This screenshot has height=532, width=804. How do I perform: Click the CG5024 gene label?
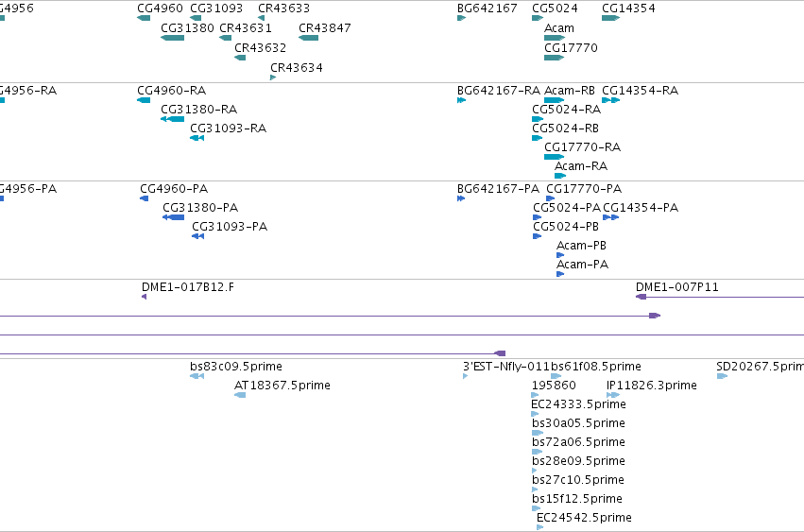555,9
